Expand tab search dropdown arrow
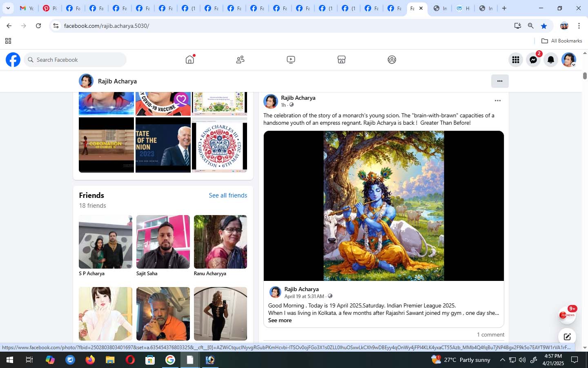 tap(8, 8)
